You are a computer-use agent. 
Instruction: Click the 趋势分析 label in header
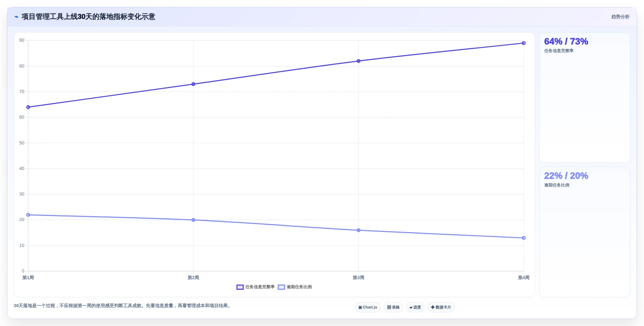click(620, 17)
